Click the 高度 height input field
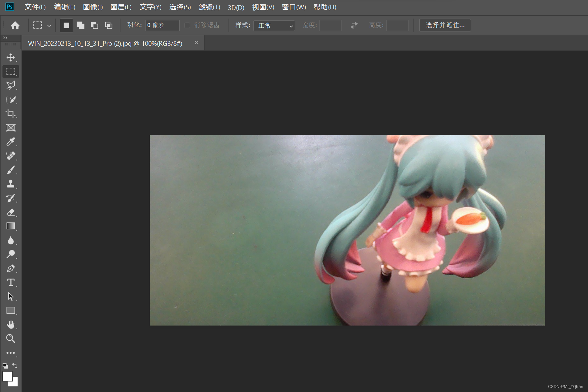 tap(397, 25)
